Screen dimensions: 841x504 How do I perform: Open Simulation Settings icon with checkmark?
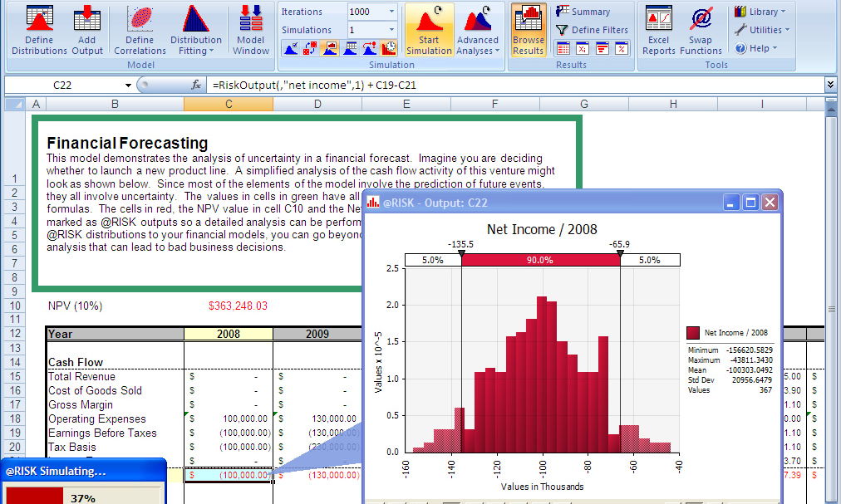290,48
